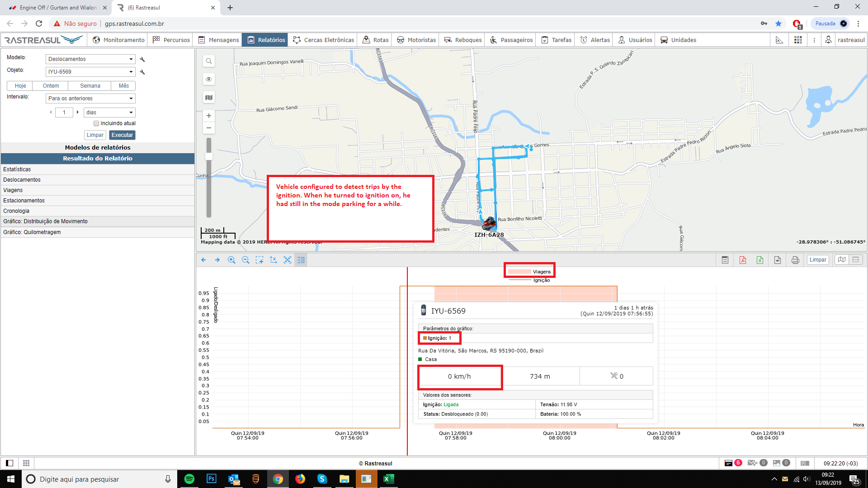The height and width of the screenshot is (488, 868).
Task: Click the chart zoom in magnifier
Action: [x=231, y=260]
